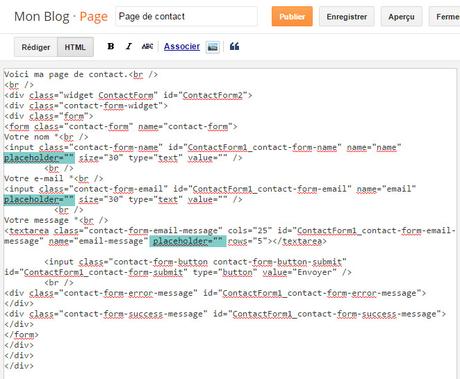Apply bold formatting with the B icon

[x=111, y=46]
